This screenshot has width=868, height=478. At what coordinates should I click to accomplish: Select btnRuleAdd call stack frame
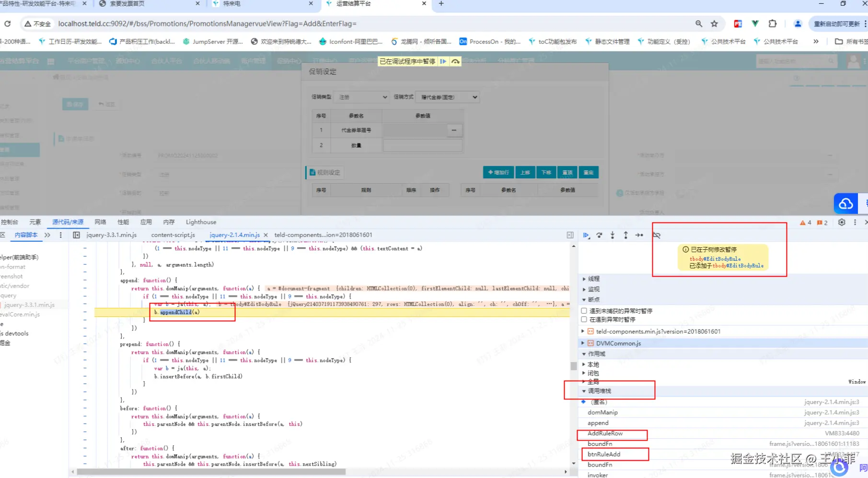click(603, 454)
